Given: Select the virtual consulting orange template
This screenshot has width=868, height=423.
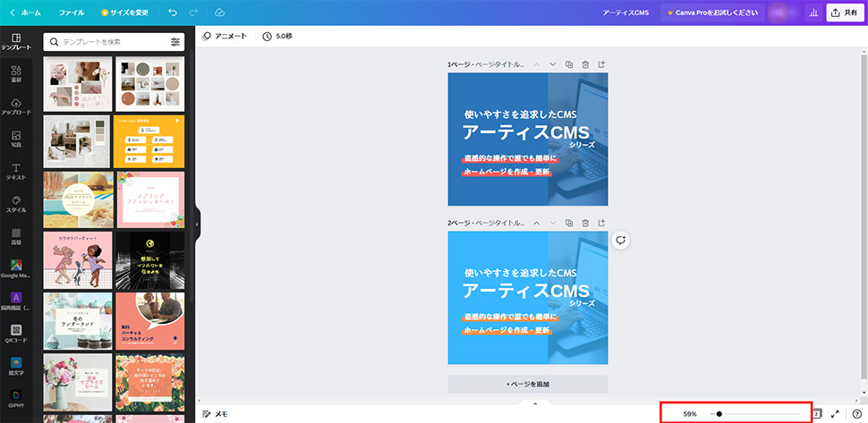Looking at the screenshot, I should 150,321.
